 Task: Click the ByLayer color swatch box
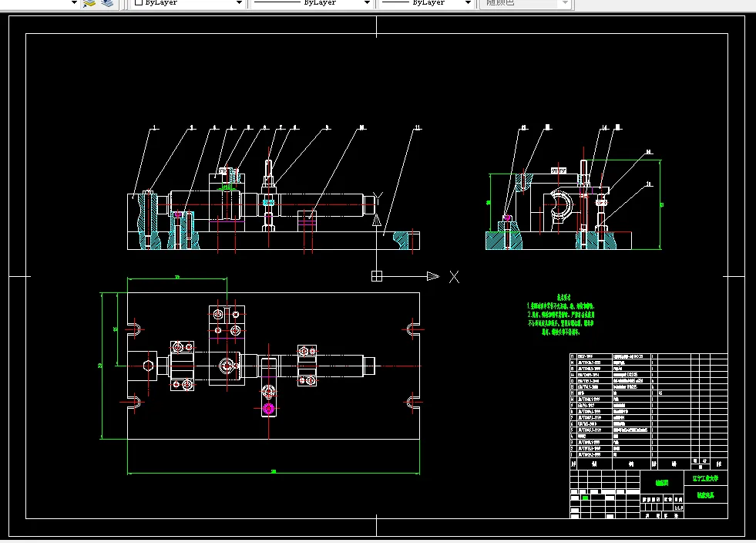[139, 2]
